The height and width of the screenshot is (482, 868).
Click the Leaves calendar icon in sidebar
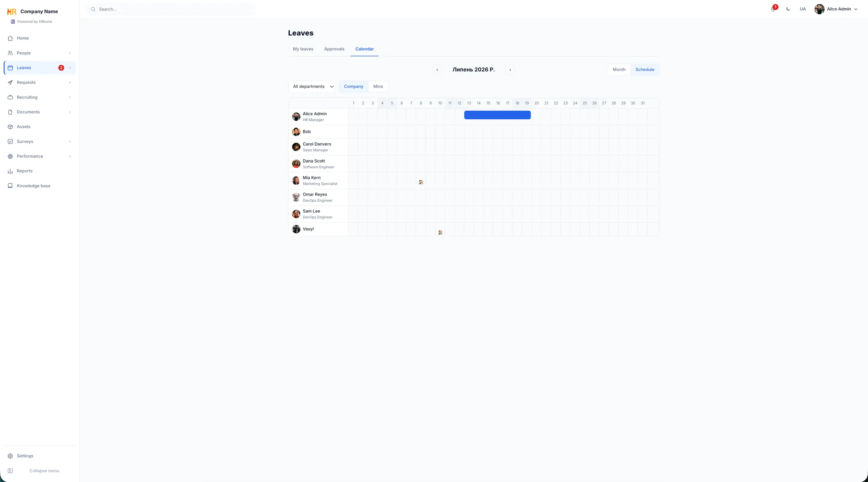(10, 68)
